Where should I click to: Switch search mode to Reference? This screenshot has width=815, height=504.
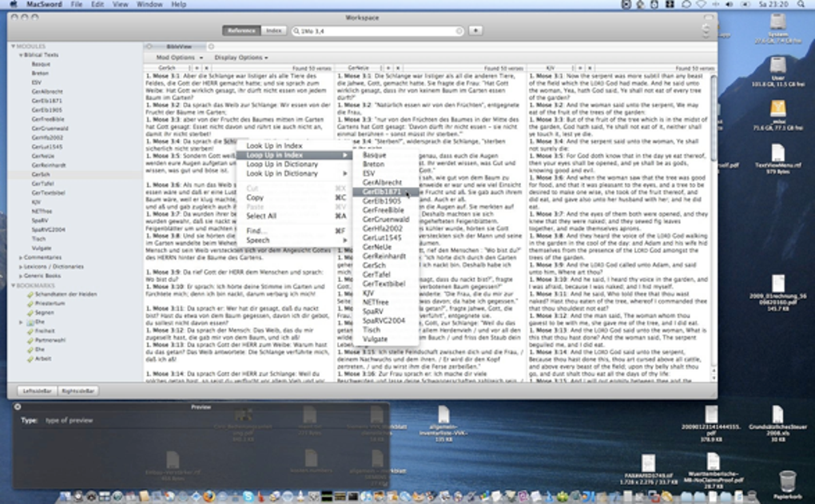pos(241,30)
